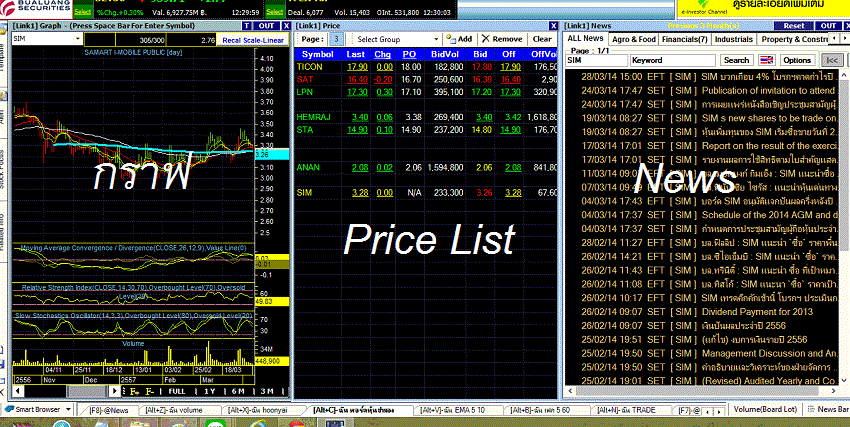Click the LINE icon in Windows taskbar
The height and width of the screenshot is (427, 850).
(x=217, y=422)
